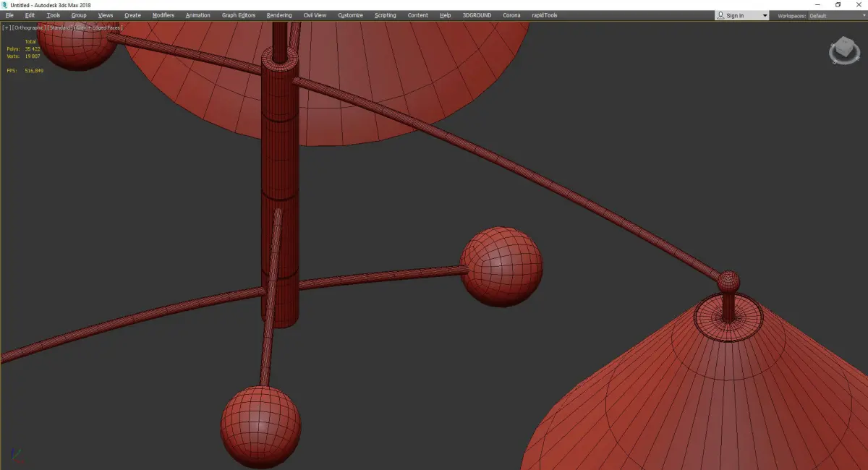Minimize the 3ds Max window
The image size is (868, 470).
coord(819,4)
